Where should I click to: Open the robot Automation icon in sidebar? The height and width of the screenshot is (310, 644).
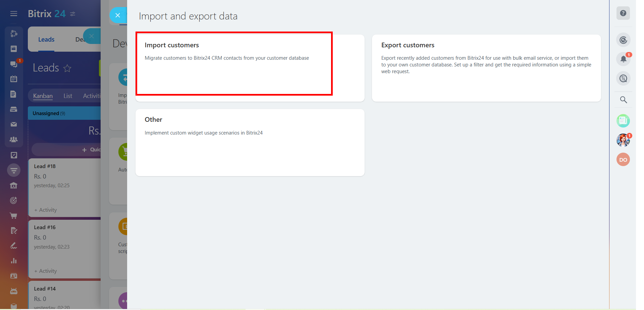pyautogui.click(x=14, y=291)
